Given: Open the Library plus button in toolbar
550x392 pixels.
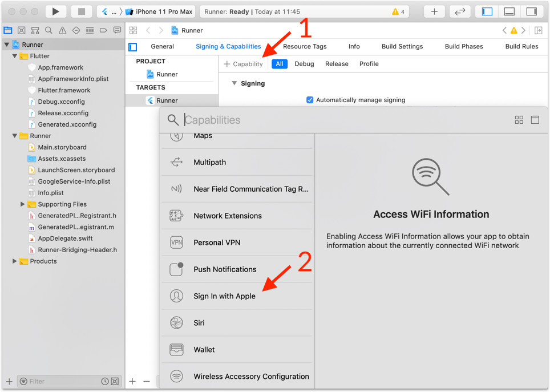Looking at the screenshot, I should point(434,11).
